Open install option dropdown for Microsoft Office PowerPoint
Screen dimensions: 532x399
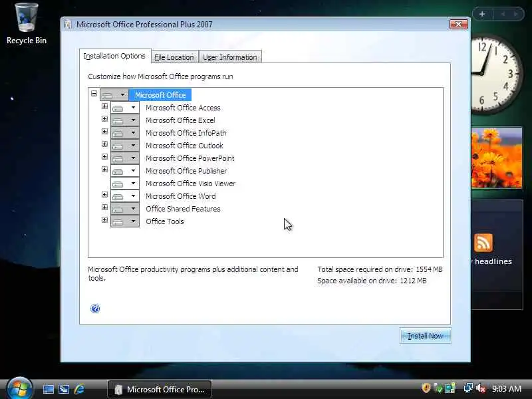(x=125, y=158)
